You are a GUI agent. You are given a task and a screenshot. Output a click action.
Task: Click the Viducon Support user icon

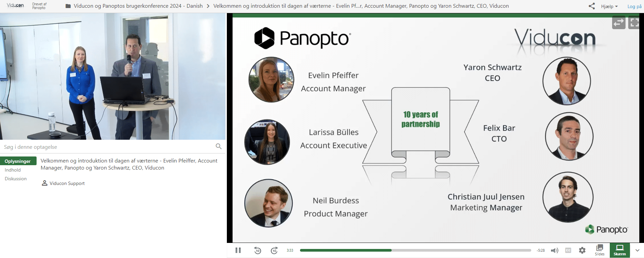pos(44,183)
